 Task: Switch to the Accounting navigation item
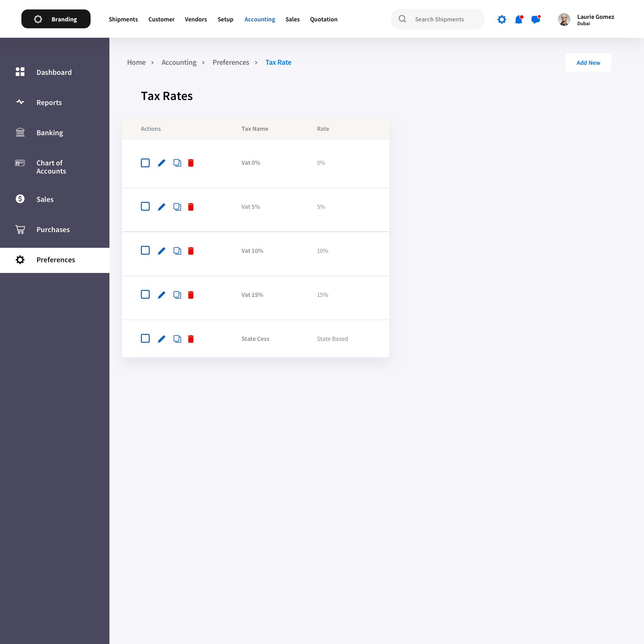pos(260,19)
